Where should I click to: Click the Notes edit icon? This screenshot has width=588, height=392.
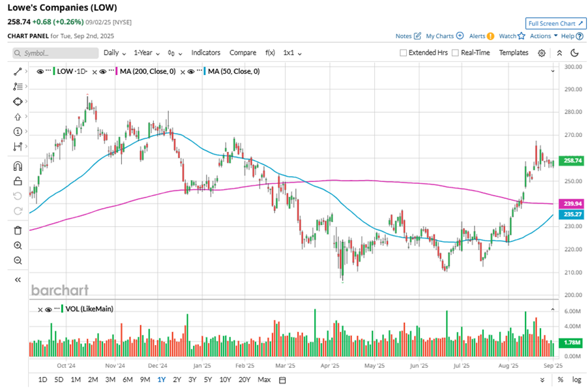[417, 36]
